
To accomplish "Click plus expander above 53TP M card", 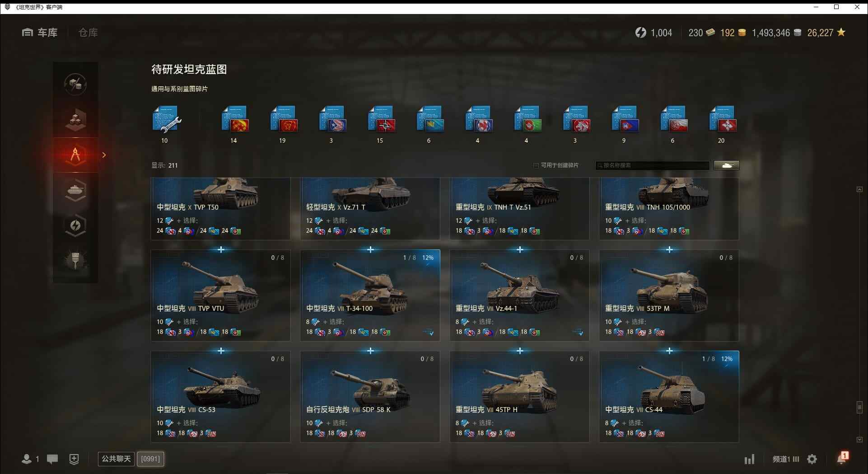I will 669,249.
